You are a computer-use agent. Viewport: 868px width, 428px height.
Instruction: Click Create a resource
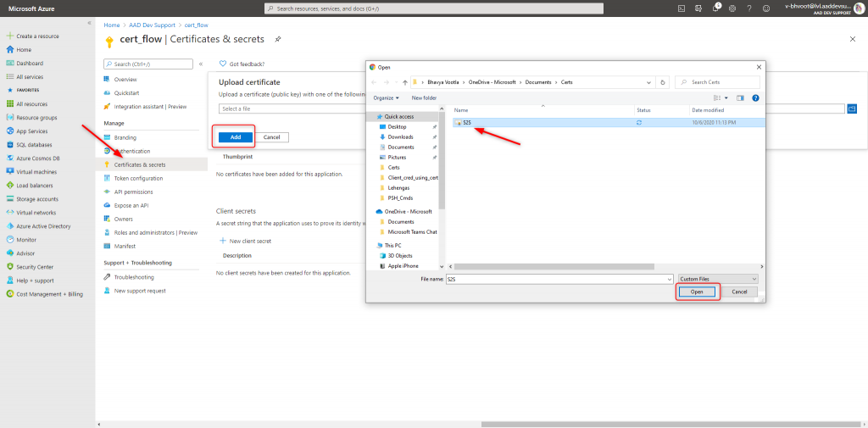click(x=33, y=36)
